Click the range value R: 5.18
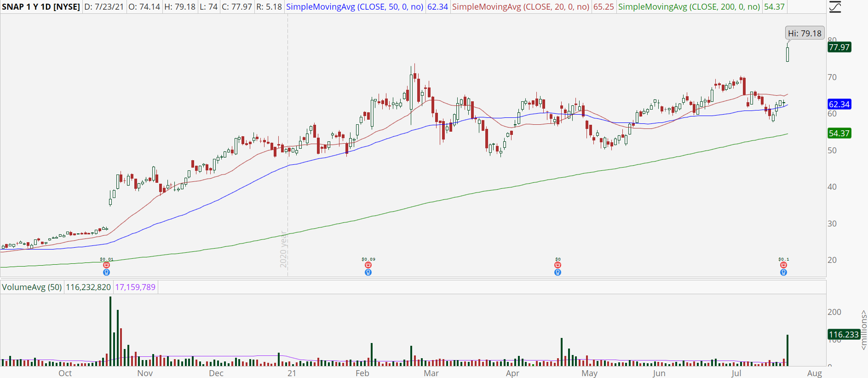 click(x=269, y=7)
